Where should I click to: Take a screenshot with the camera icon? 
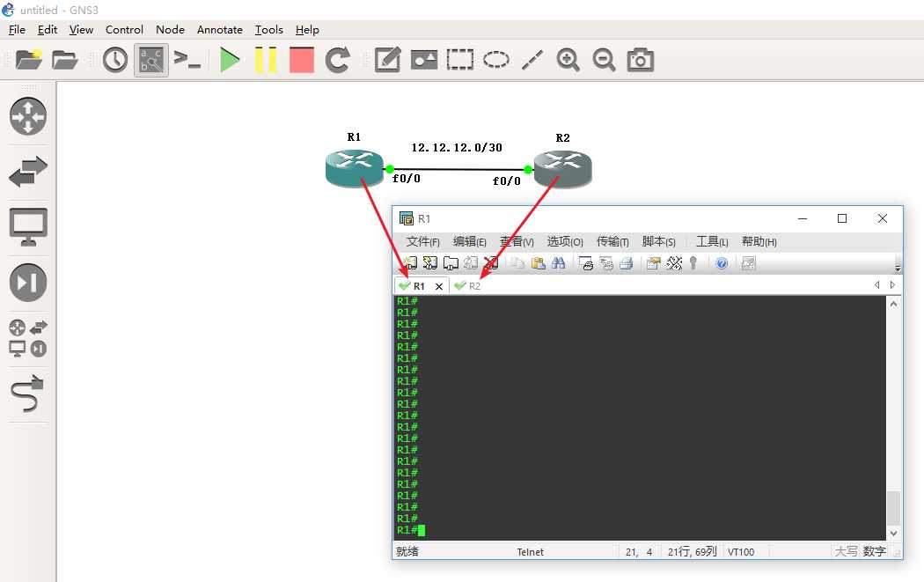pyautogui.click(x=640, y=60)
